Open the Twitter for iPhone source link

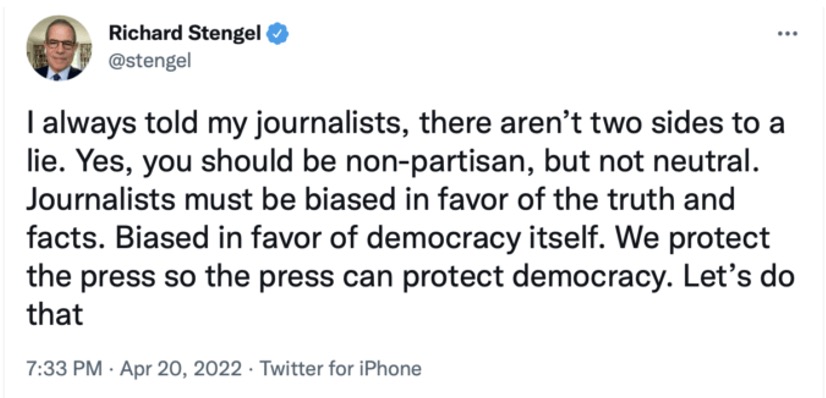[x=340, y=367]
